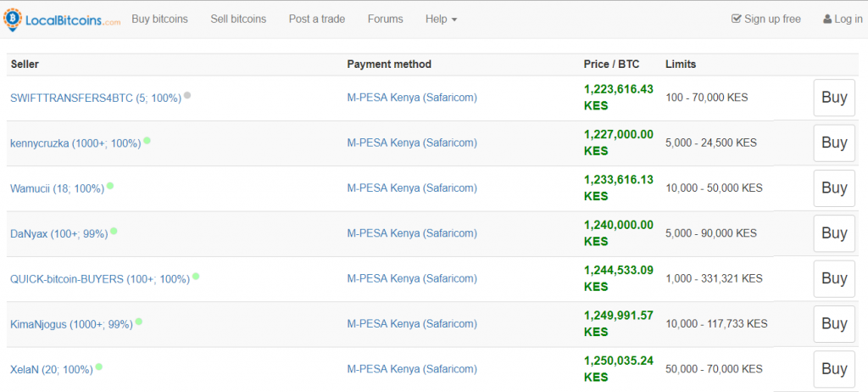View DaNyax seller profile
The height and width of the screenshot is (392, 868).
[x=59, y=234]
